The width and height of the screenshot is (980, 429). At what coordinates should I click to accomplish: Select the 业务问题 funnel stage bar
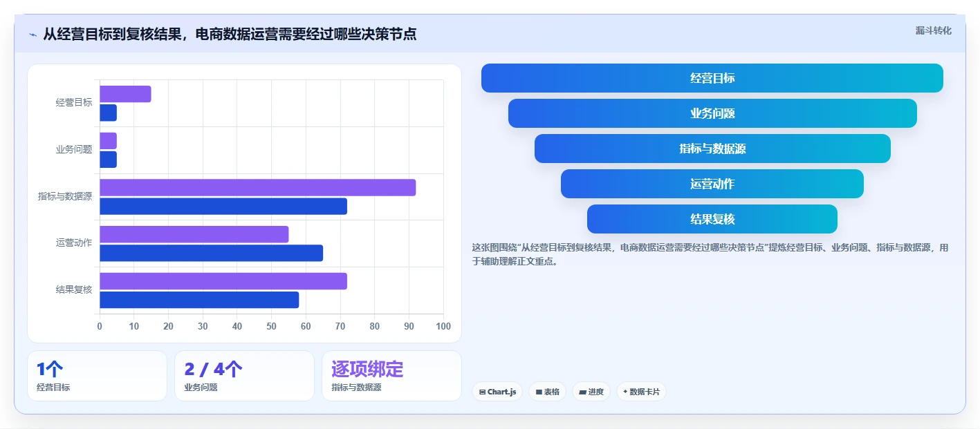pyautogui.click(x=712, y=113)
